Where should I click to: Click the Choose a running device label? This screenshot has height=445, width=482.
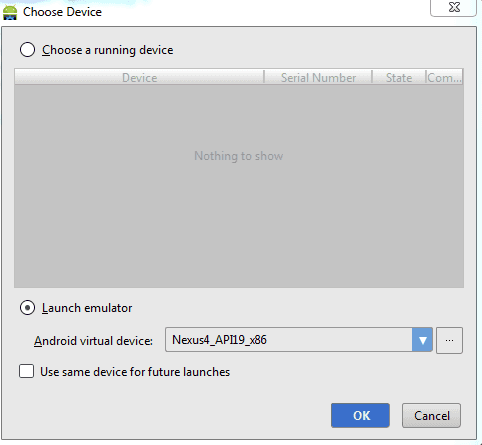tap(108, 50)
